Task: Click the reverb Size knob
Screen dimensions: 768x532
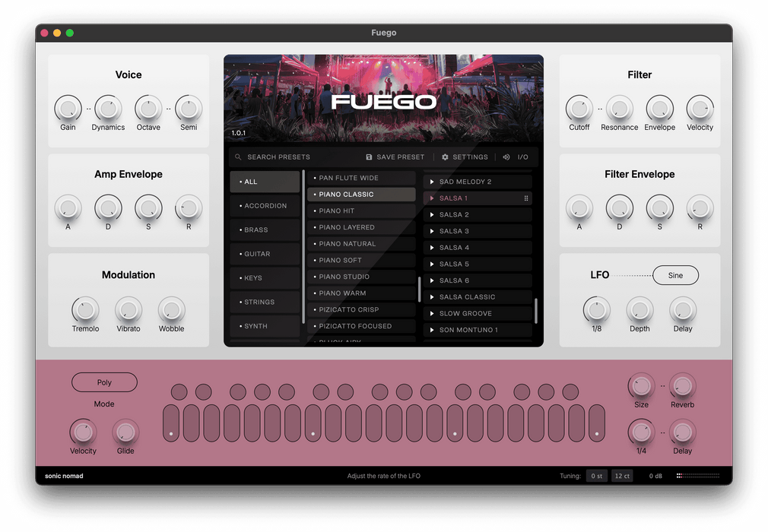Action: click(641, 385)
